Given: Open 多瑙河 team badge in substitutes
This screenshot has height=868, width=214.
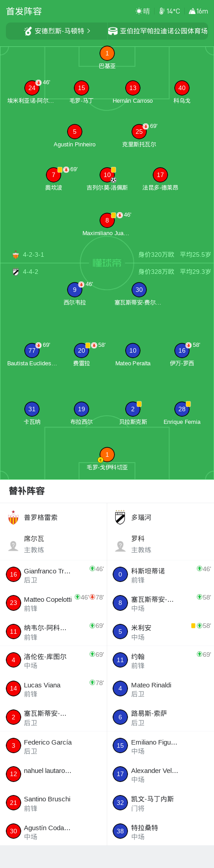Looking at the screenshot, I should click(120, 518).
